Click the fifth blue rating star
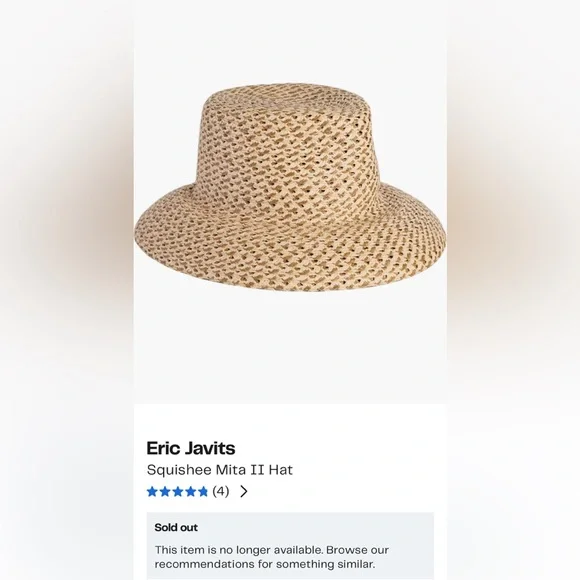The height and width of the screenshot is (580, 580). click(203, 492)
